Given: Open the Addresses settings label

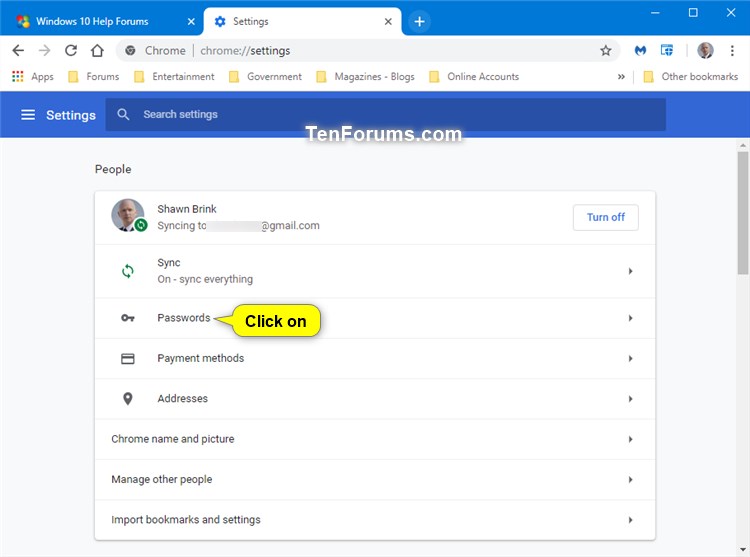Looking at the screenshot, I should point(182,399).
